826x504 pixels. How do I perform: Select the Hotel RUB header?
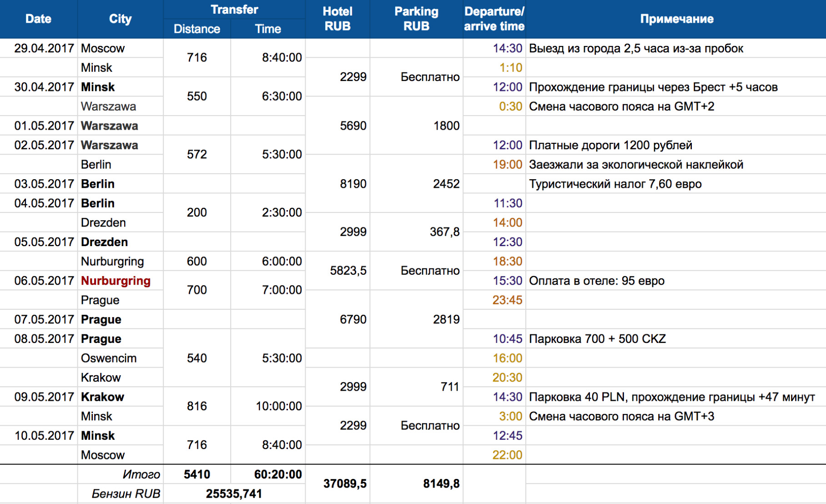337,19
